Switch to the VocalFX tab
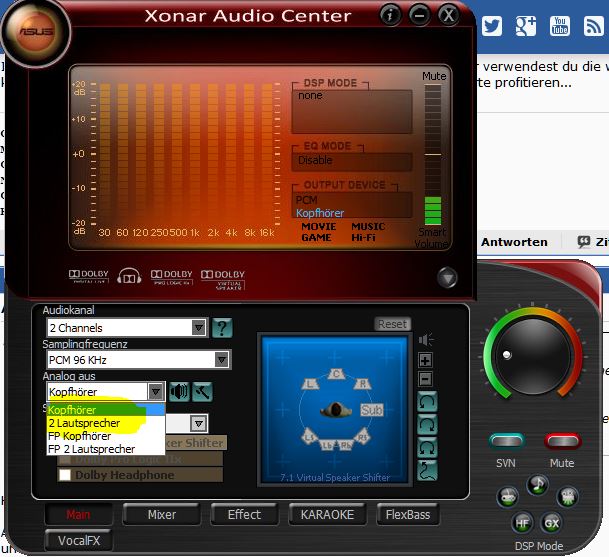609x557 pixels. [79, 540]
